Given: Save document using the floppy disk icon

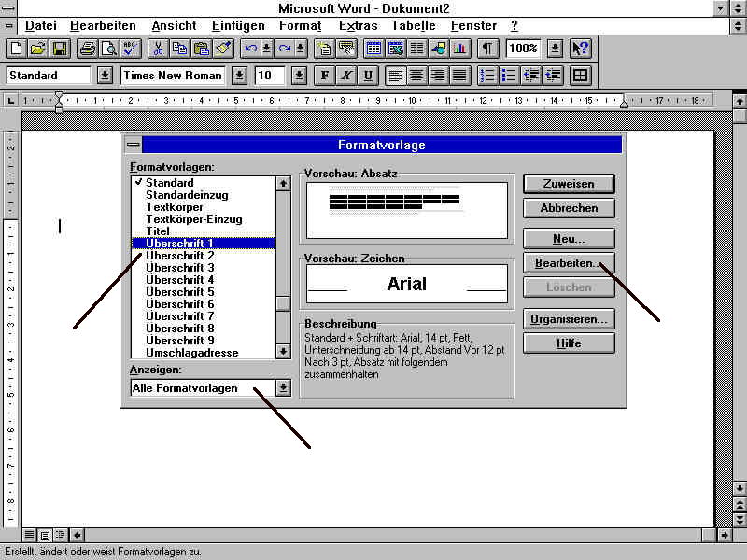Looking at the screenshot, I should (60, 49).
